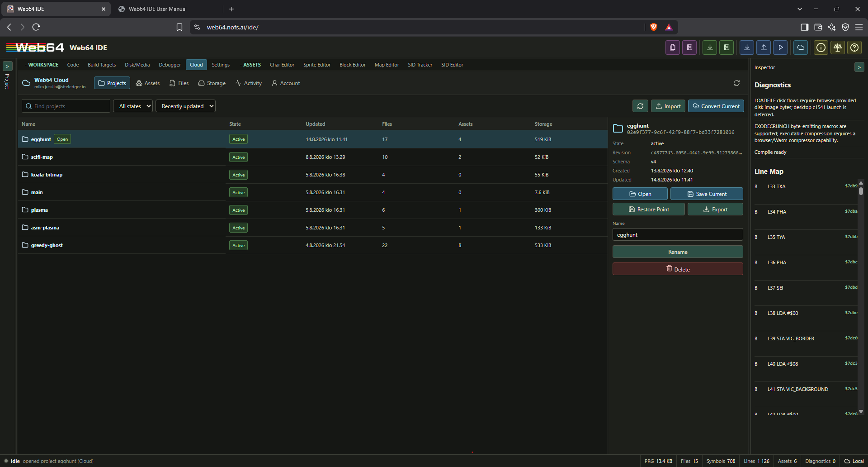Open the Disk/Media tab
The width and height of the screenshot is (868, 467).
137,65
